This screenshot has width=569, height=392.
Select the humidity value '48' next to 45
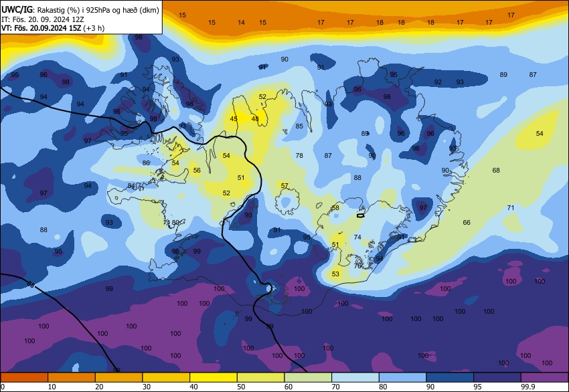[x=255, y=118]
